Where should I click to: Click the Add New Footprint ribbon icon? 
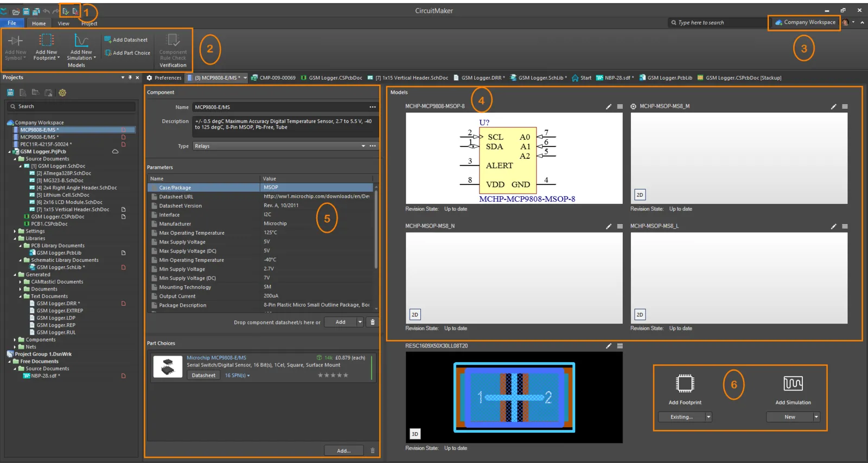[46, 41]
